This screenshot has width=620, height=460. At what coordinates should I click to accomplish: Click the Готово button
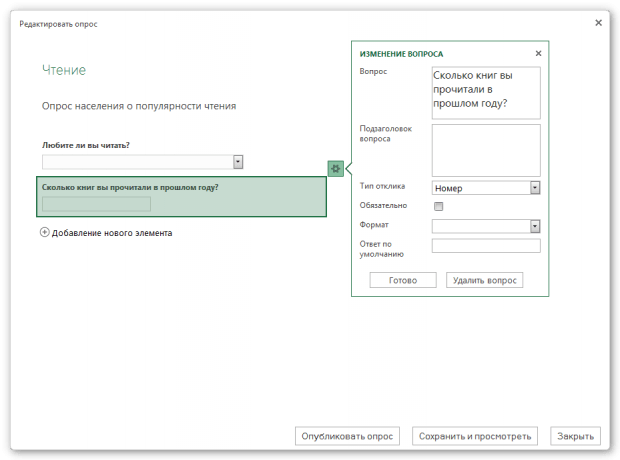pyautogui.click(x=403, y=280)
